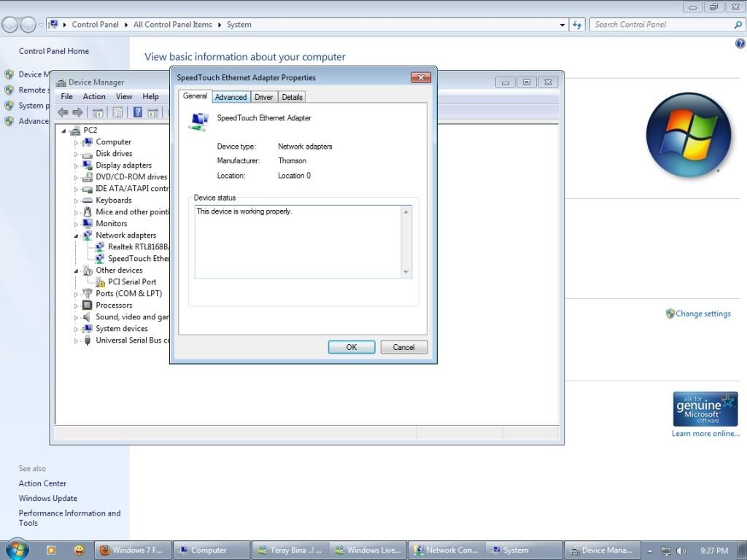
Task: Select the General tab in adapter properties
Action: point(195,96)
